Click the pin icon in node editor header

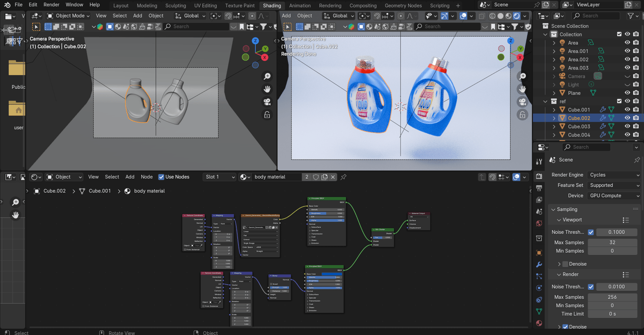click(343, 177)
